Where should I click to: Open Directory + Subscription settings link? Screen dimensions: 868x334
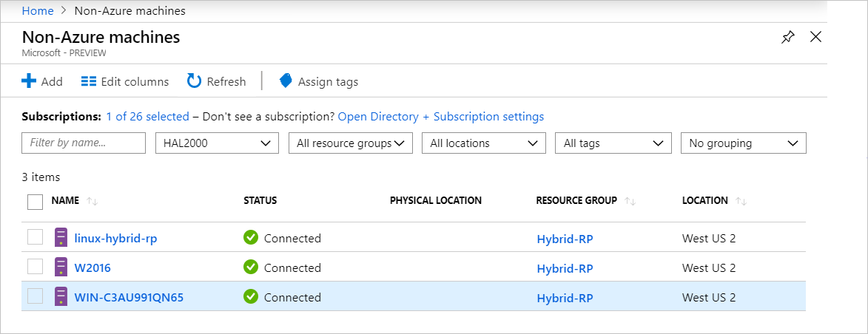[x=440, y=117]
